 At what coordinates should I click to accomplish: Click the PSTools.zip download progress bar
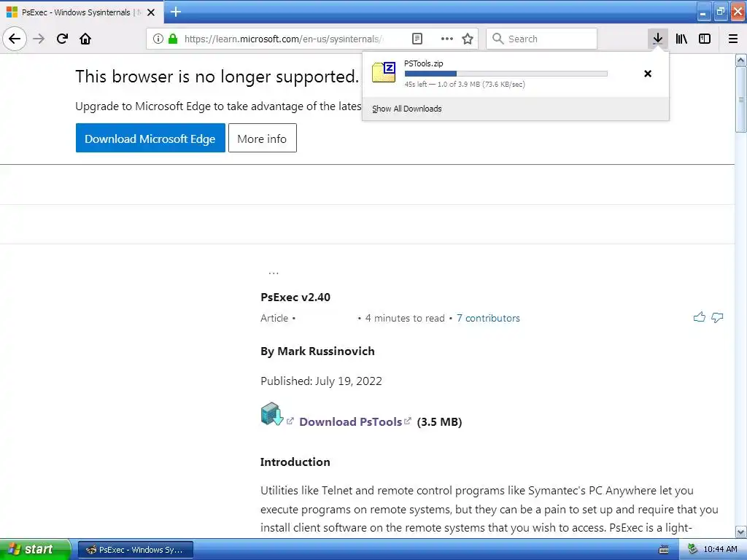506,74
